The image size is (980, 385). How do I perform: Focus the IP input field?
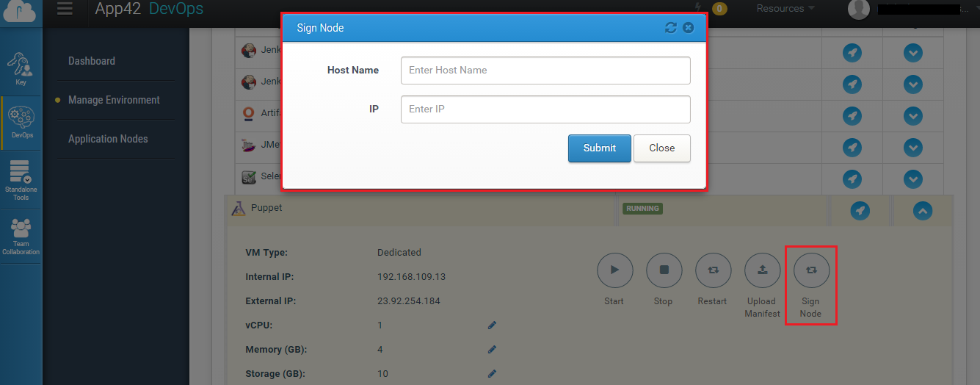pos(545,109)
